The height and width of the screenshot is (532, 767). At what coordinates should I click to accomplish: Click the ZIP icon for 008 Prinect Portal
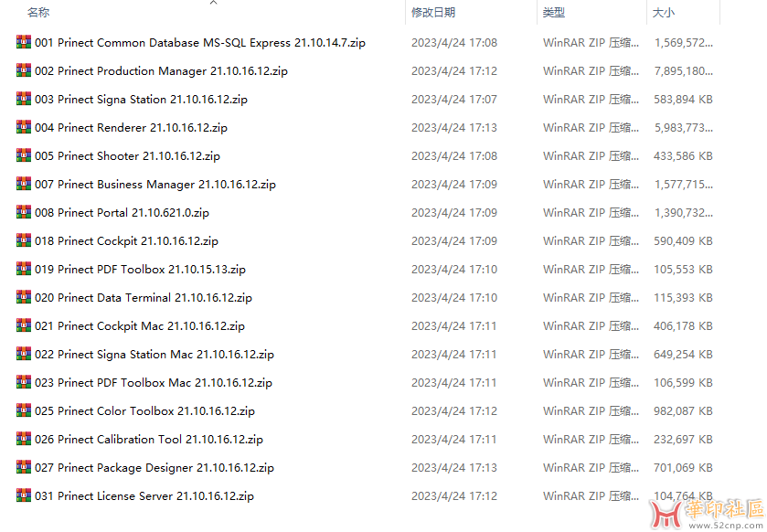tap(24, 212)
